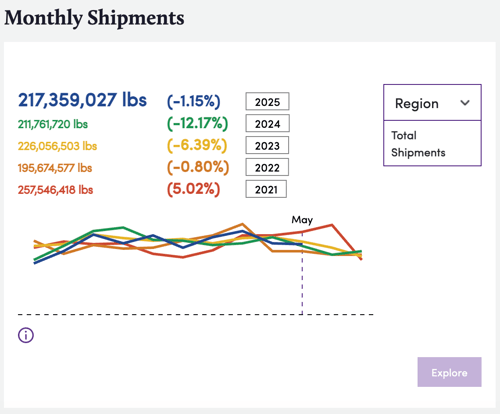
Task: Open the Region selector box
Action: [x=432, y=103]
